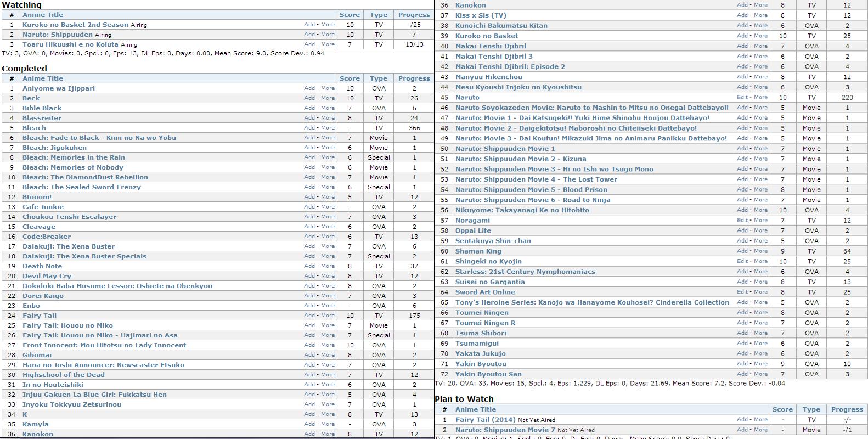Open Bleach: Memories of Nobody link
The height and width of the screenshot is (439, 868).
pyautogui.click(x=73, y=167)
